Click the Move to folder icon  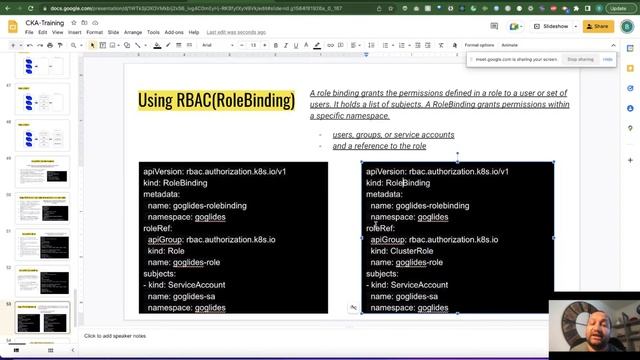(x=84, y=23)
